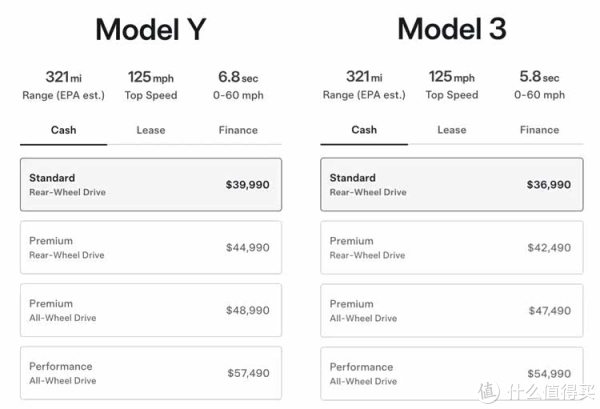Select Model 3 Premium All-Wheel Drive at $47,490

pyautogui.click(x=452, y=310)
